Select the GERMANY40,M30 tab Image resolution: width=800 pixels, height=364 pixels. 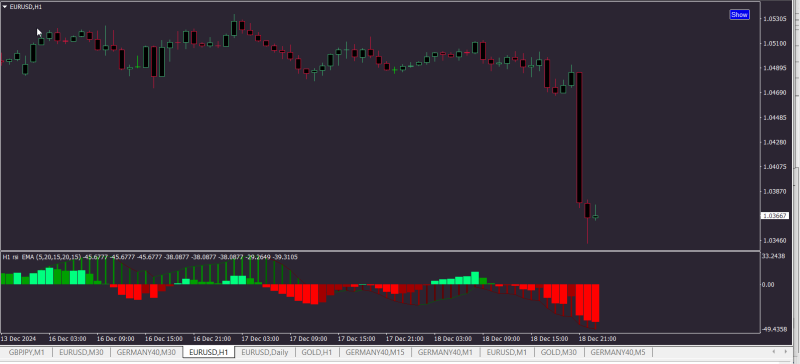tap(146, 352)
